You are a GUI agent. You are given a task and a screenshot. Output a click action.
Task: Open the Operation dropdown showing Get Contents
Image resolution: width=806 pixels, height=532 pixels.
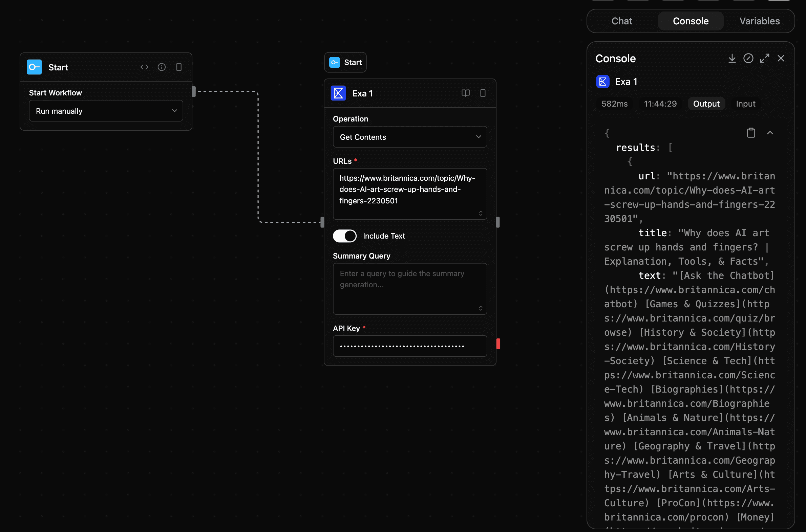click(x=410, y=137)
